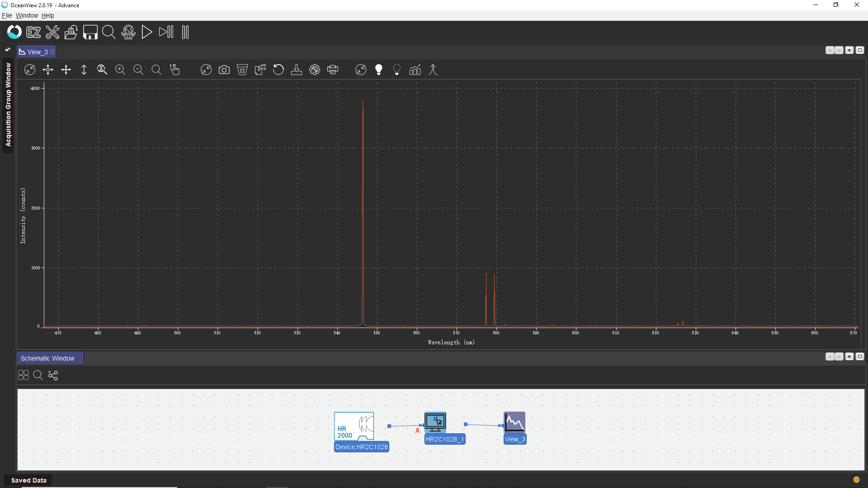
Task: Expand the Acquisition Group Window side panel
Action: (x=8, y=104)
